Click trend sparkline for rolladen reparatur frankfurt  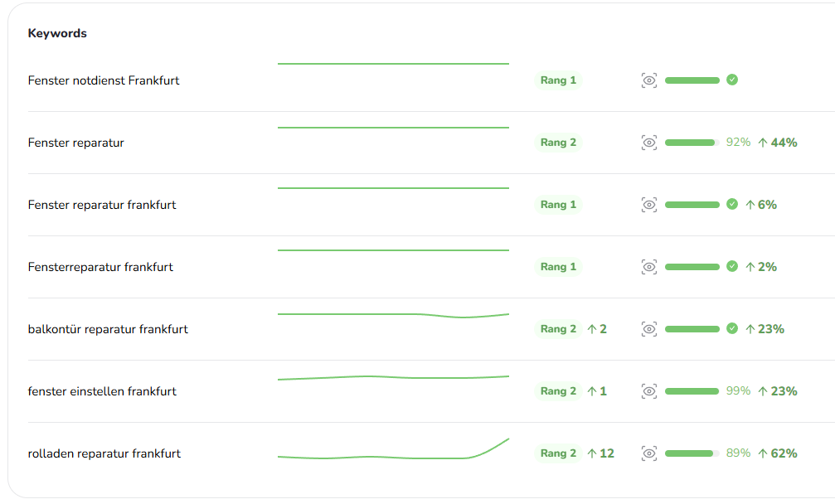[x=393, y=453]
